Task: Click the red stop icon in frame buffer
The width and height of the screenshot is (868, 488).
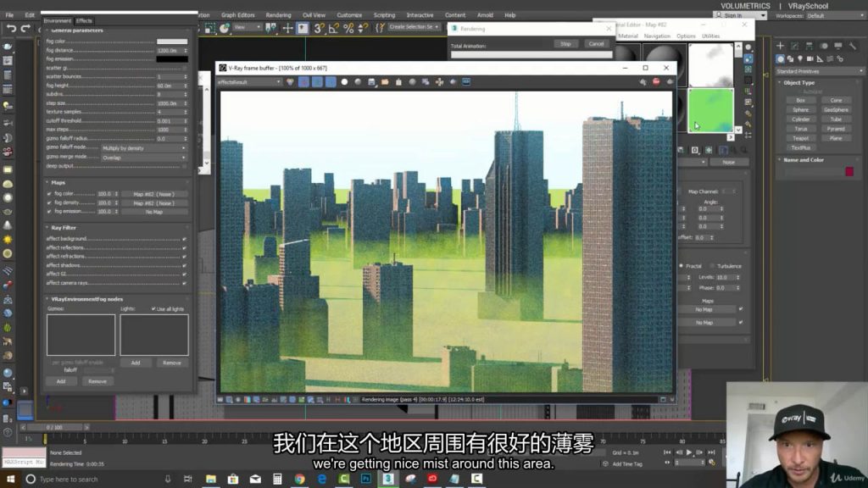Action: 656,82
